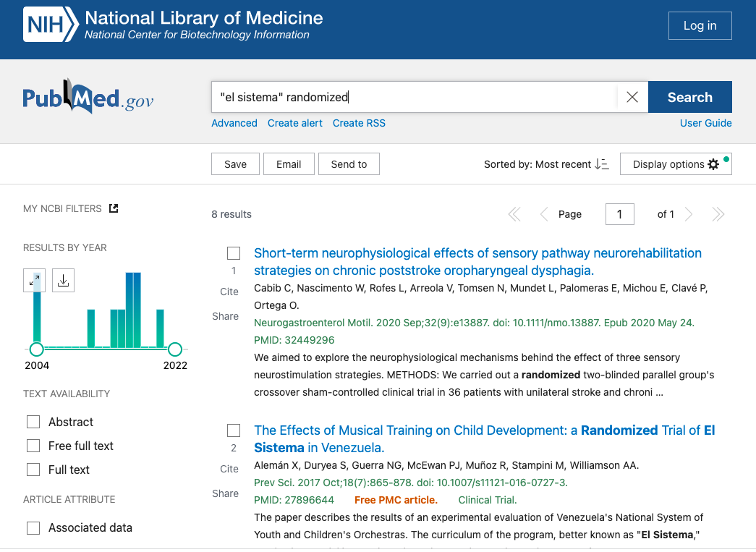Click the NIH National Library of Medicine logo

[174, 25]
